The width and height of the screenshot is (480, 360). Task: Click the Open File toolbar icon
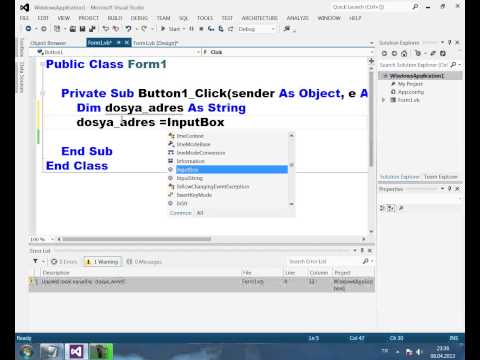(73, 29)
